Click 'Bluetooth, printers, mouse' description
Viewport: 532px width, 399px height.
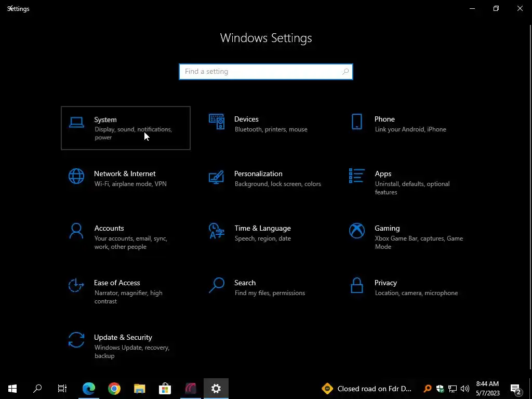pos(271,129)
